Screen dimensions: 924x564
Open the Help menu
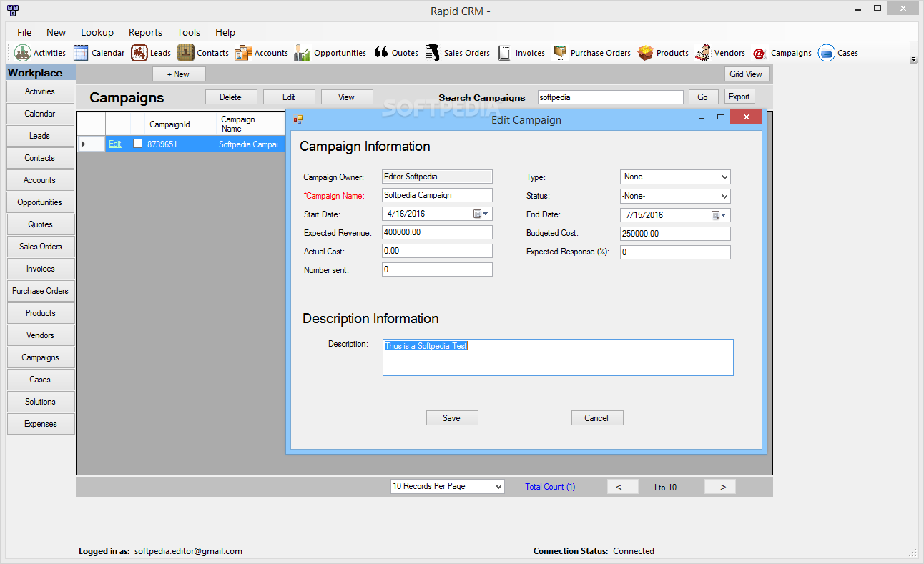click(x=225, y=32)
